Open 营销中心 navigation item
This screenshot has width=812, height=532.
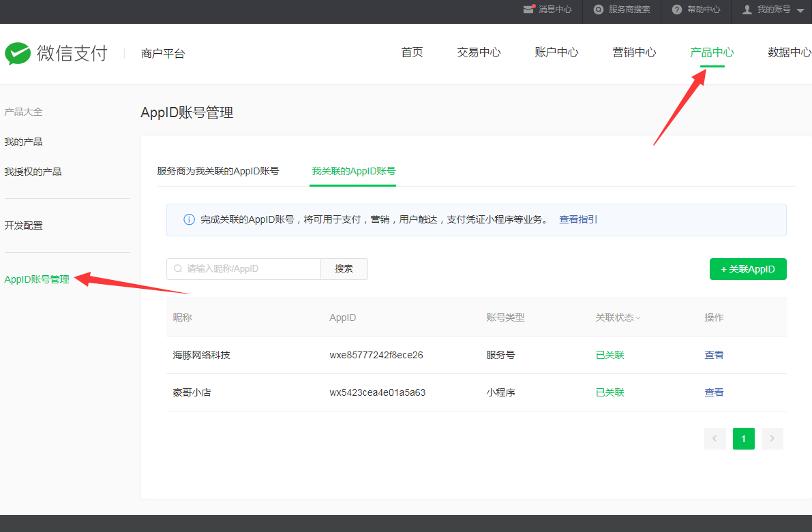tap(634, 52)
